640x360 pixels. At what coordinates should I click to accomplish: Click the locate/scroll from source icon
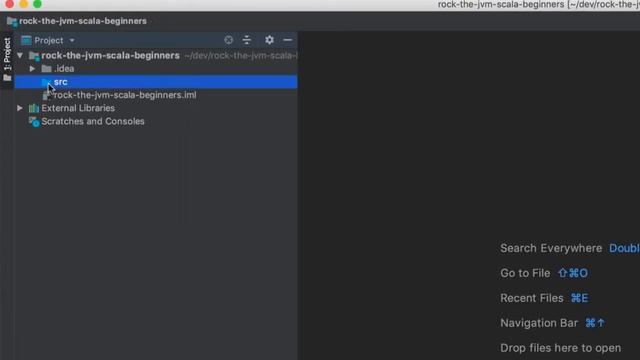pos(229,40)
